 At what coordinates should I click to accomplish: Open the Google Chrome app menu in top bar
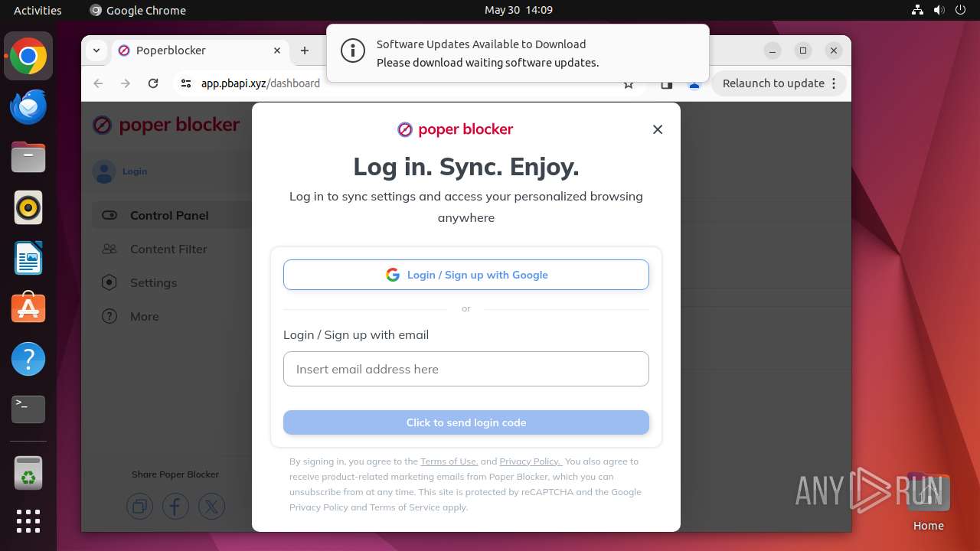[138, 10]
